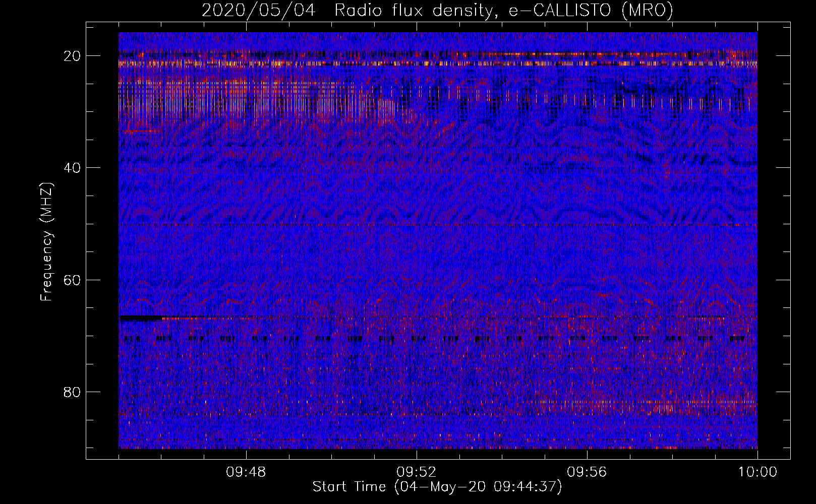Image resolution: width=816 pixels, height=504 pixels.
Task: Click the 60 frequency tick label
Action: (73, 280)
